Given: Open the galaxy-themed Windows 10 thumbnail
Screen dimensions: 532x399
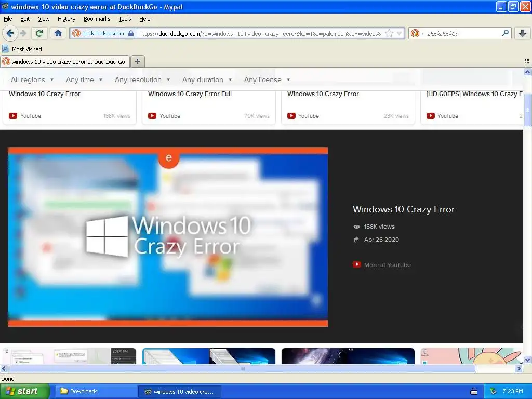Looking at the screenshot, I should click(x=348, y=356).
